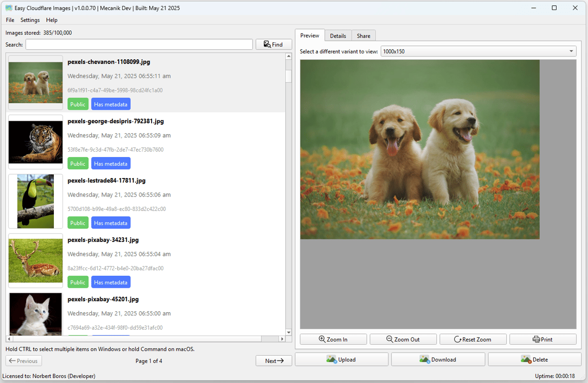The image size is (588, 383).
Task: Click image ID 6f9a1f91-c4a7-49be-5998-98cd24fc1a00
Action: (x=115, y=90)
